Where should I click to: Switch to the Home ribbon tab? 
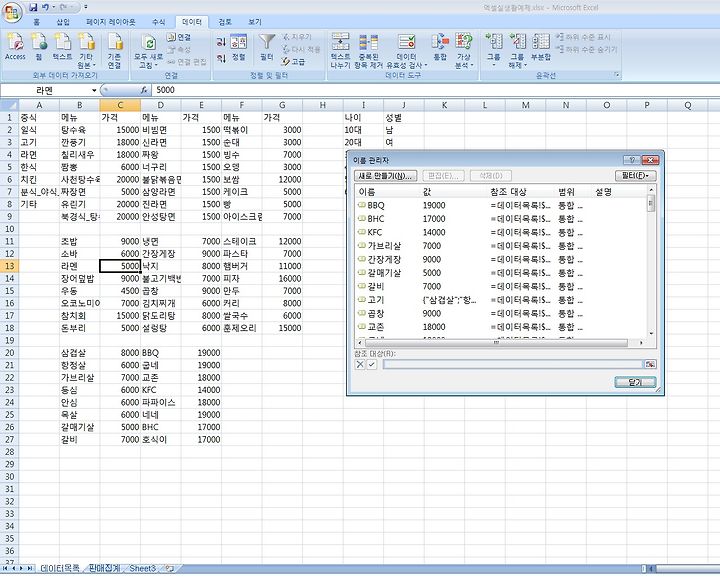37,22
